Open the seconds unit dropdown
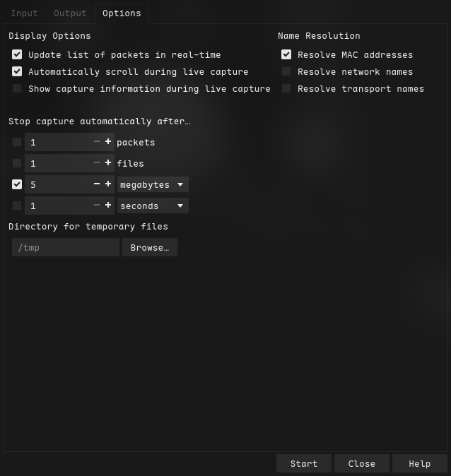 pos(153,206)
